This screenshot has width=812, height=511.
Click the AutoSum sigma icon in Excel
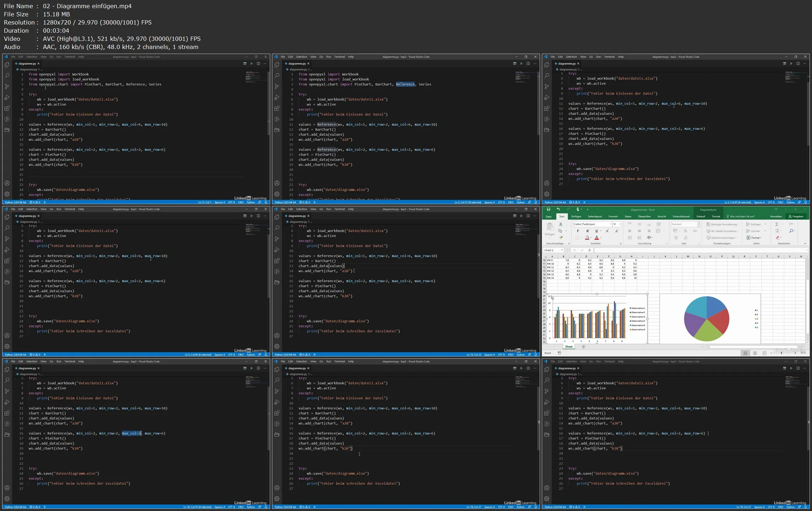point(777,224)
